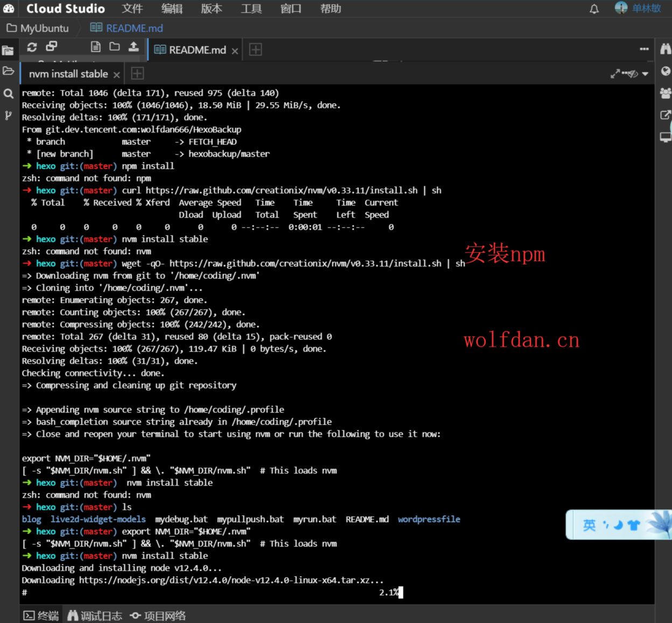The image size is (672, 623).
Task: Expand the terminal profile dropdown arrow
Action: point(645,73)
